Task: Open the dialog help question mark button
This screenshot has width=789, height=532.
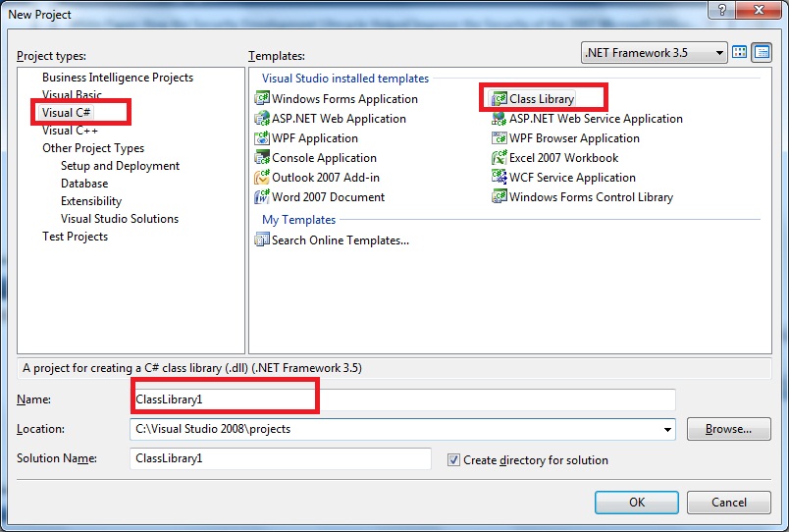Action: click(721, 10)
